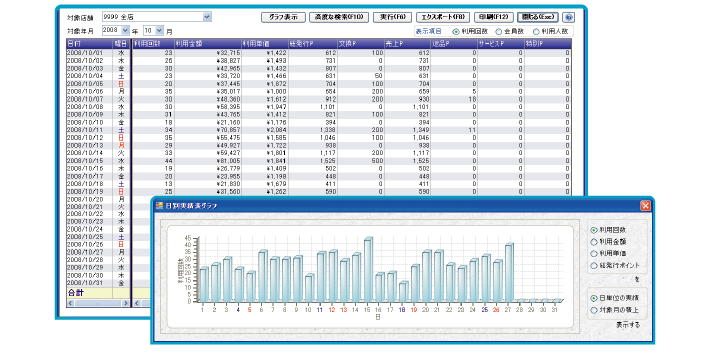The width and height of the screenshot is (710, 360).
Task: Click the graph window title bar icon
Action: pos(159,206)
